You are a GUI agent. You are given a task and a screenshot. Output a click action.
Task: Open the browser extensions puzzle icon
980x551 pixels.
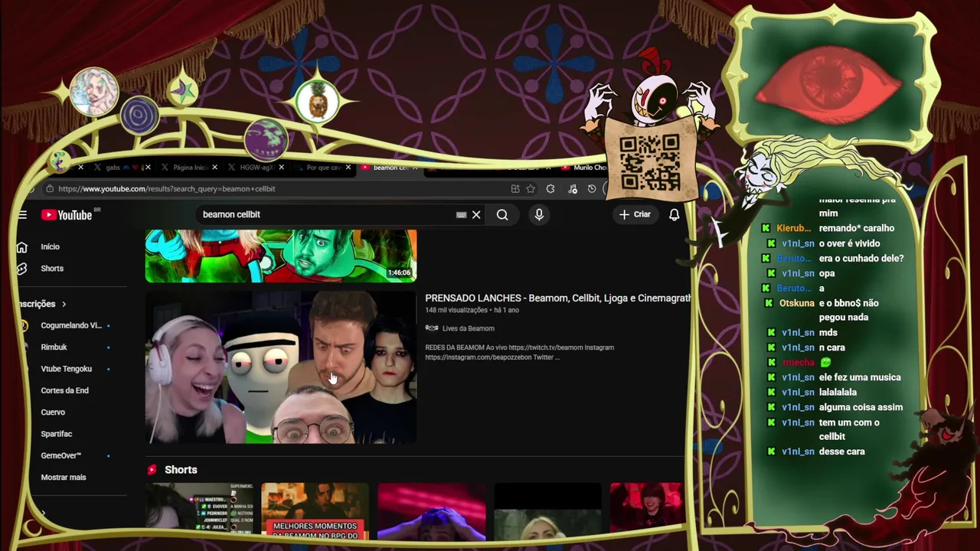point(550,189)
